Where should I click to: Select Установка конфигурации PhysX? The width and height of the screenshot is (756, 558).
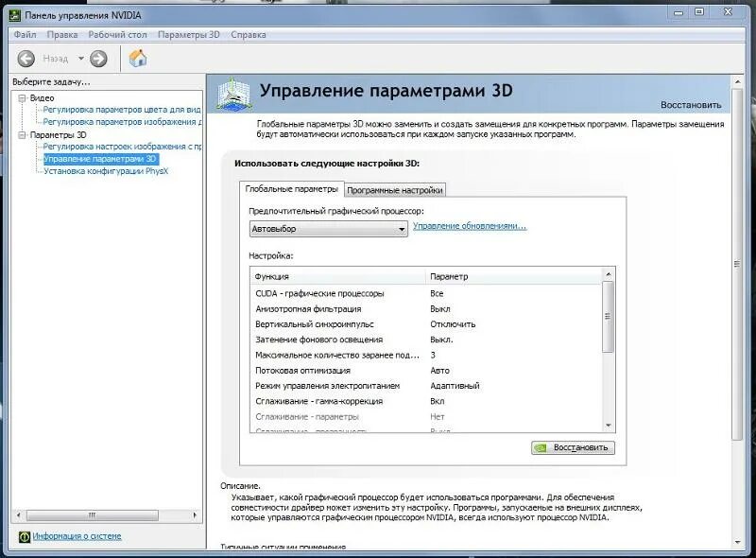[106, 171]
